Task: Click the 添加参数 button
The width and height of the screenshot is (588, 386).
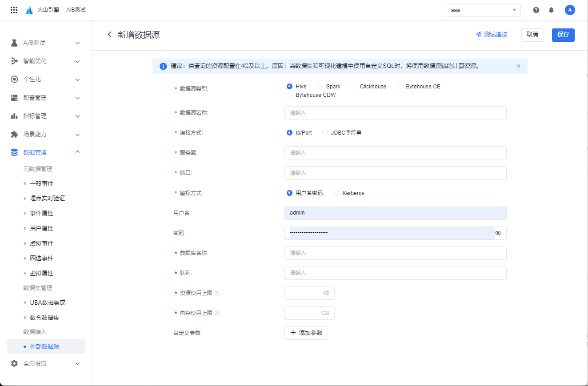Action: [x=306, y=333]
